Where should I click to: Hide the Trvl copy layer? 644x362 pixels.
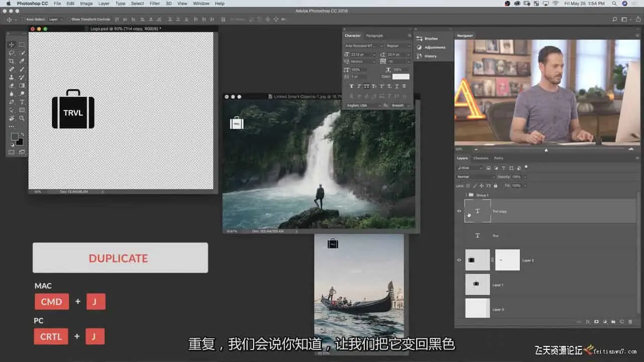coord(459,211)
